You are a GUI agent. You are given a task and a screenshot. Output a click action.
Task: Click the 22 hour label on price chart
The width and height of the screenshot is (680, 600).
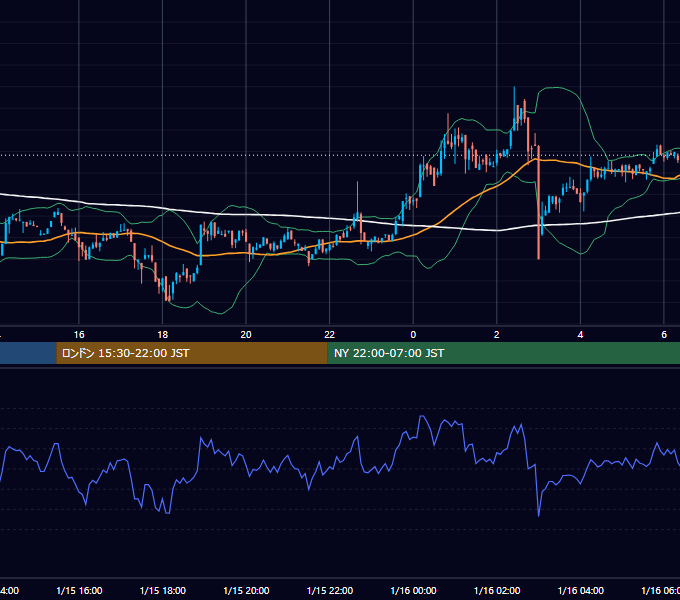(330, 335)
